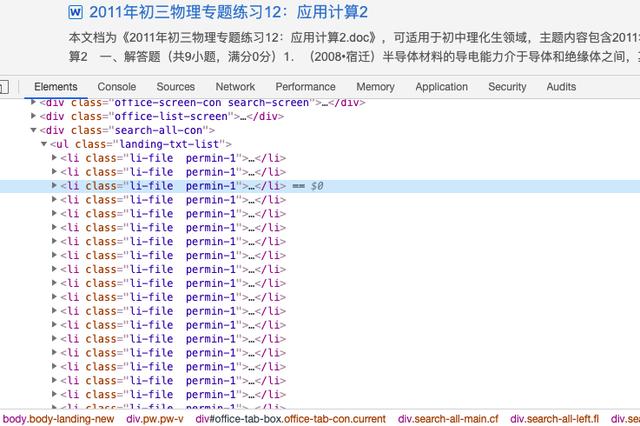Screen dimensions: 640x426
Task: Click the description text starting with 本文档为
Action: (354, 47)
